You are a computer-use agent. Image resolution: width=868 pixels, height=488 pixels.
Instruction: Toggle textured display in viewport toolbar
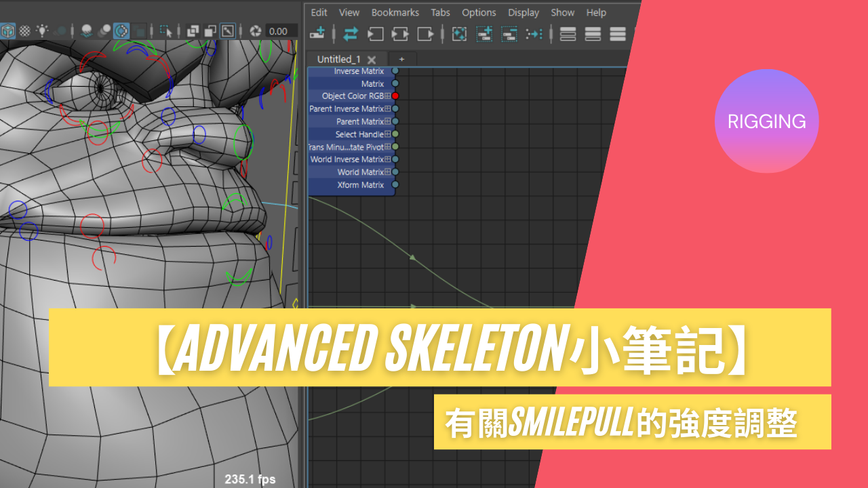pos(25,30)
